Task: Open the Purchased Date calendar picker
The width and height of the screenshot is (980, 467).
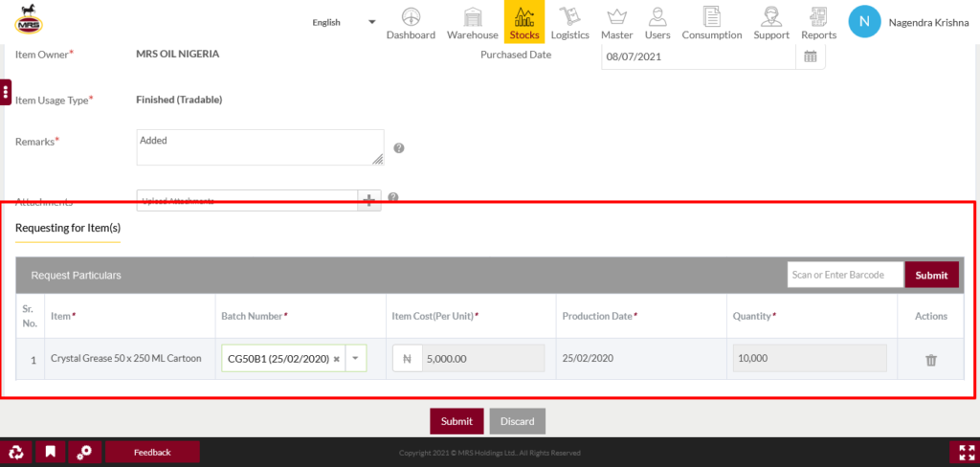Action: pos(811,56)
